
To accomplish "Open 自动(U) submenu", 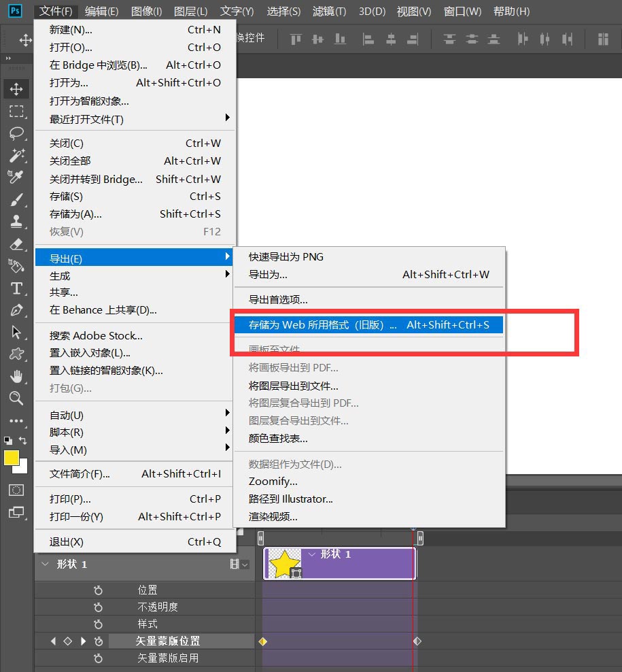I will tap(135, 415).
